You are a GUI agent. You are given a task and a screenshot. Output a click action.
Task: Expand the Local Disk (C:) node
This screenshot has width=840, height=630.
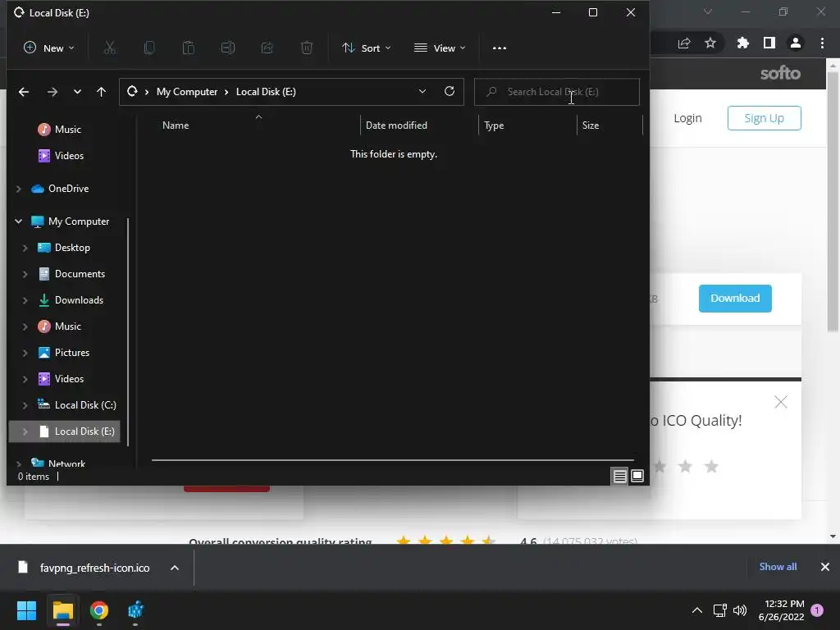point(25,405)
